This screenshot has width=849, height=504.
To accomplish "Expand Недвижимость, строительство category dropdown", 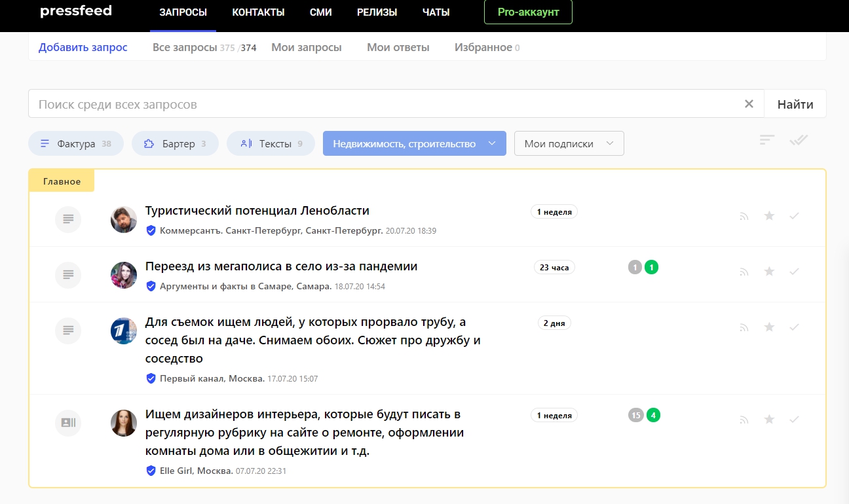I will coord(414,144).
